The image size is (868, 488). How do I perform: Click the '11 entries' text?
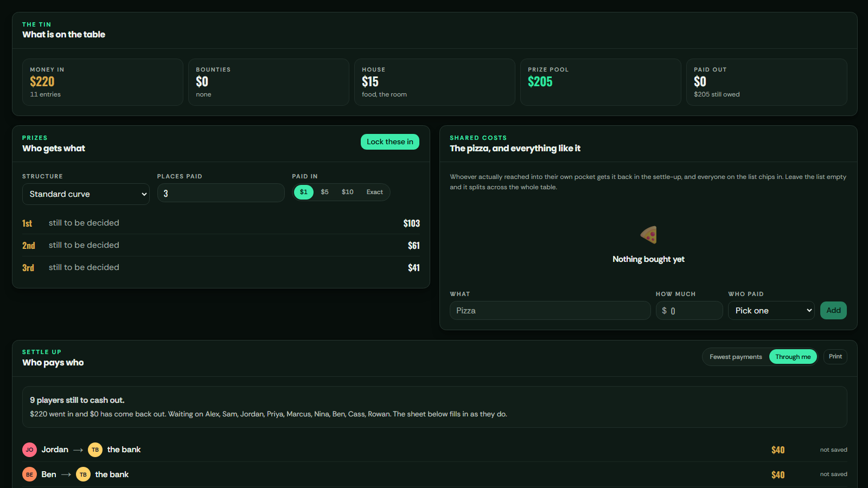(x=46, y=94)
